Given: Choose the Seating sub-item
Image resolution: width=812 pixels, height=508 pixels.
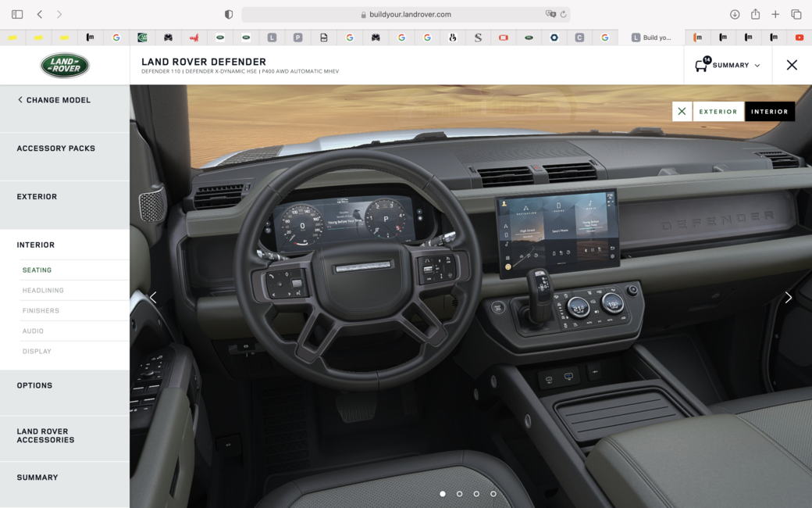Looking at the screenshot, I should tap(37, 270).
